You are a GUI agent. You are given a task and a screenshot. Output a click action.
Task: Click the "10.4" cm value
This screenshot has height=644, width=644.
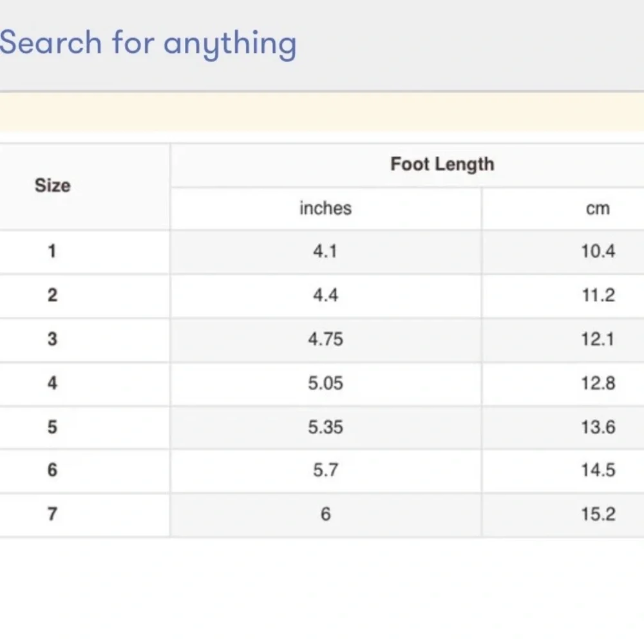coord(598,251)
